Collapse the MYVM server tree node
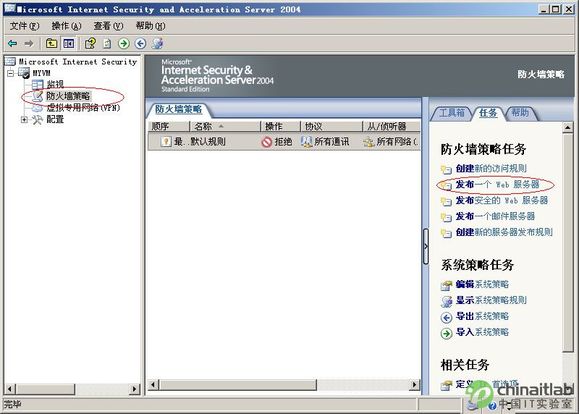The image size is (579, 414). [x=11, y=73]
